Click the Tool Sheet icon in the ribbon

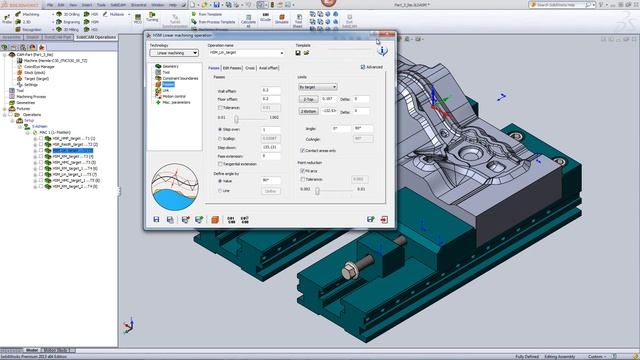tap(298, 21)
